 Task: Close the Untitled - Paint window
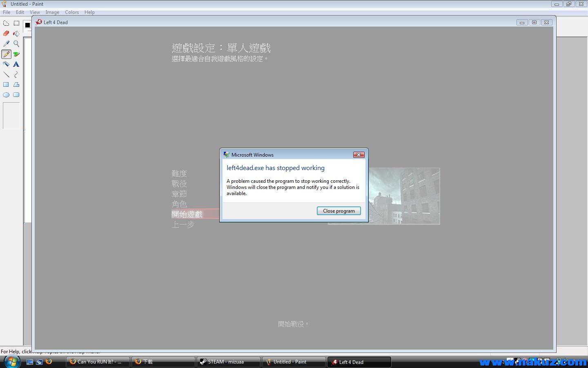(581, 4)
